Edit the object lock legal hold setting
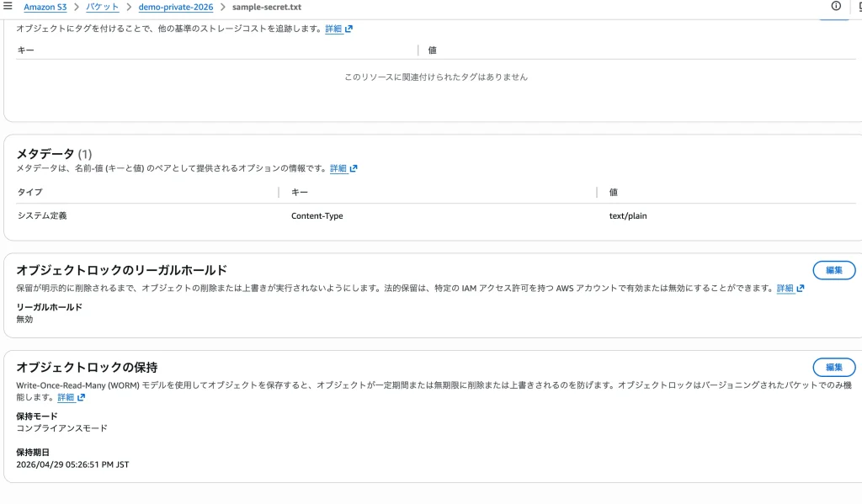The height and width of the screenshot is (504, 862). [833, 270]
